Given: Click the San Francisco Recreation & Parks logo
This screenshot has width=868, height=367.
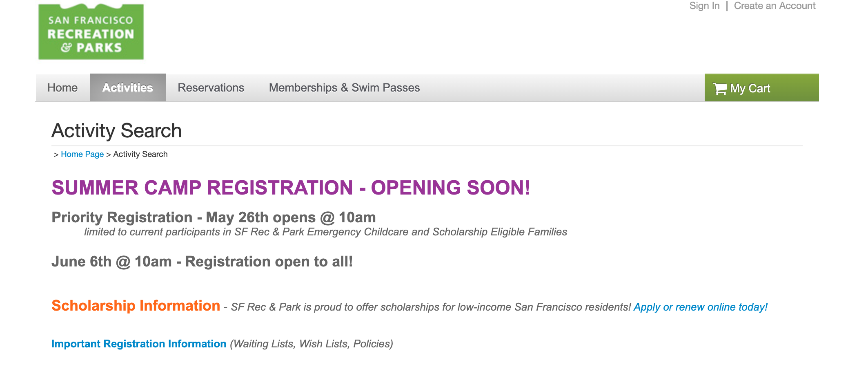Looking at the screenshot, I should click(91, 32).
